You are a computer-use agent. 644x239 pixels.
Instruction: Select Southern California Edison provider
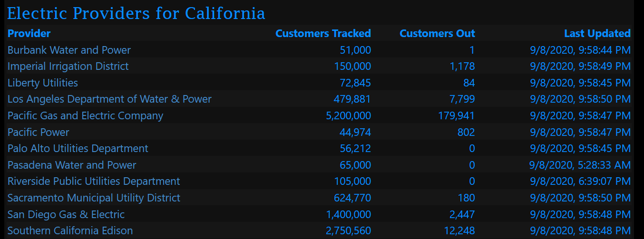coord(70,230)
